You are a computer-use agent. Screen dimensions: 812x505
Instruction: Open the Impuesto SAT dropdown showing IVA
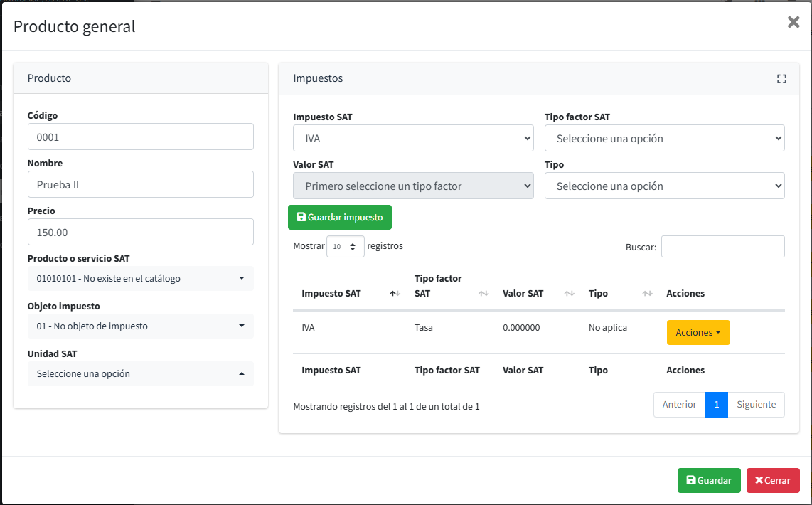[x=413, y=138]
